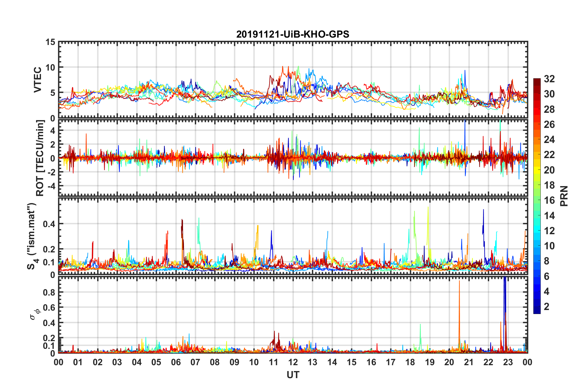The image size is (586, 392).
Task: Select the VTEC y-axis label
Action: (38, 80)
